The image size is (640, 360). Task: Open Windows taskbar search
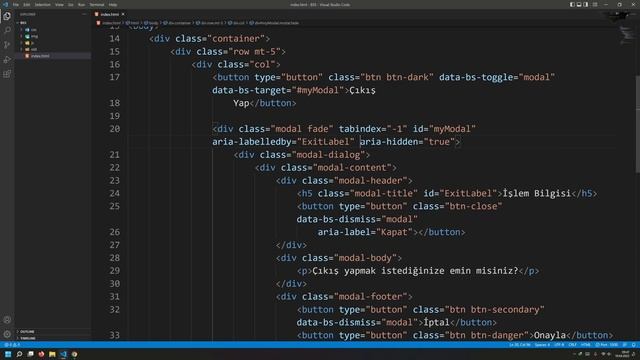pyautogui.click(x=19, y=354)
